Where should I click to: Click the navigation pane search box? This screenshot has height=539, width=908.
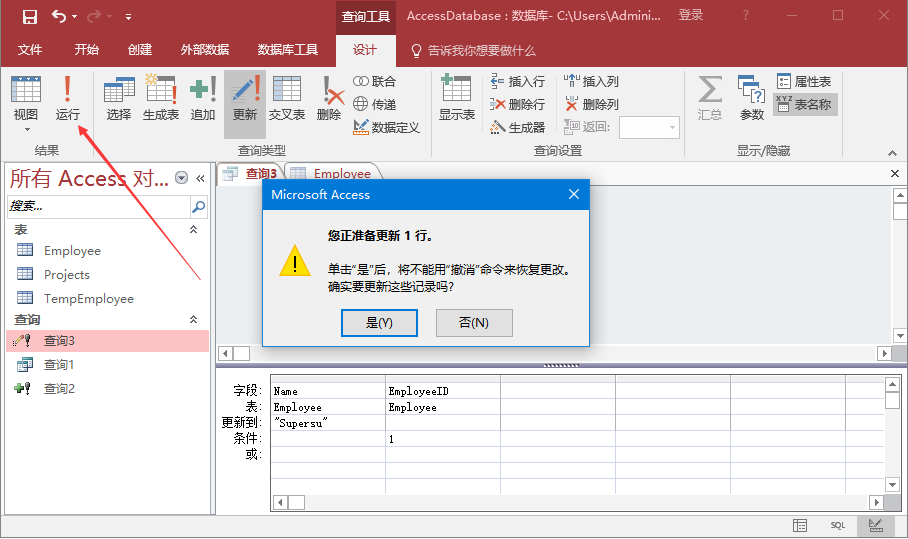coord(98,207)
